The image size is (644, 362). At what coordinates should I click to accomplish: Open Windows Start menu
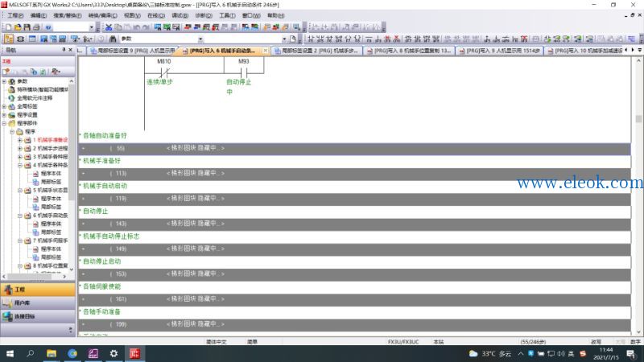(x=10, y=353)
